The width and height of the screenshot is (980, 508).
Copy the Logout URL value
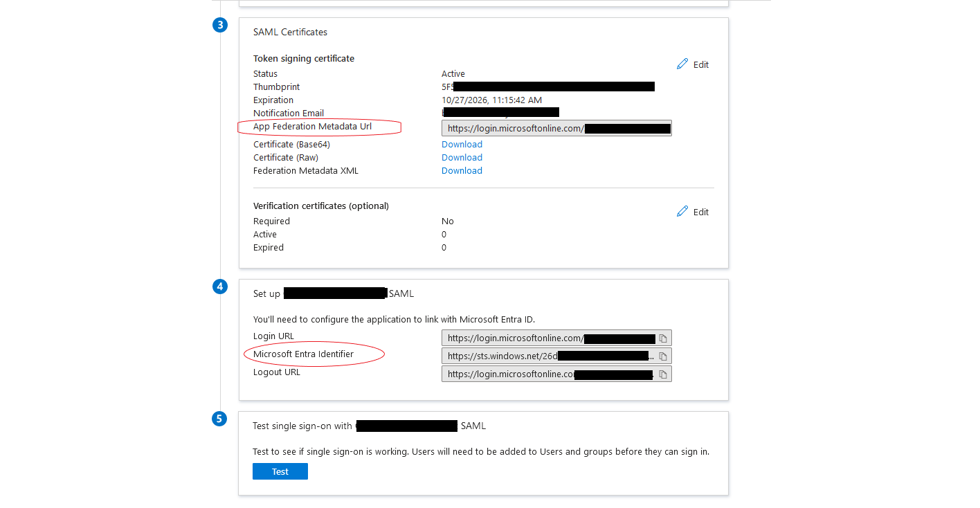point(663,374)
